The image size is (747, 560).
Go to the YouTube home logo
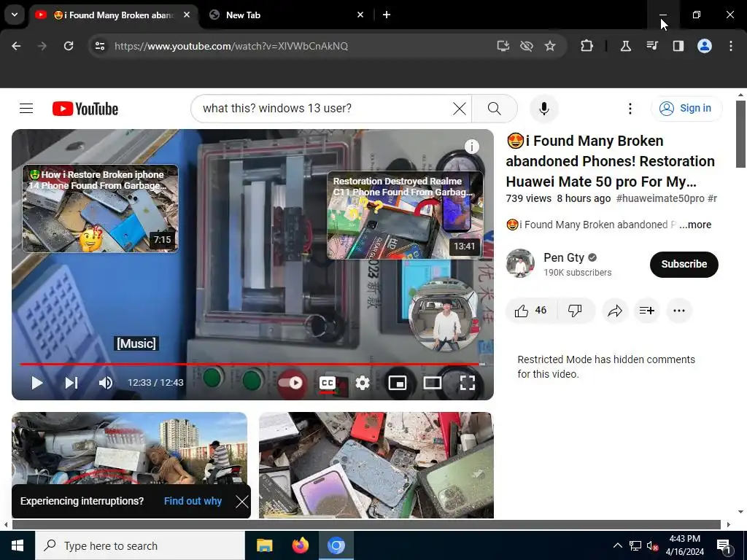[85, 109]
